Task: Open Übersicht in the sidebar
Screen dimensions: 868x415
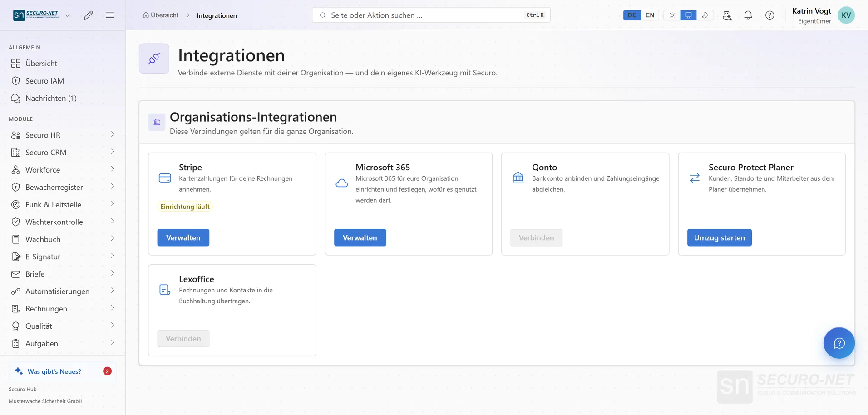Action: 63,64
